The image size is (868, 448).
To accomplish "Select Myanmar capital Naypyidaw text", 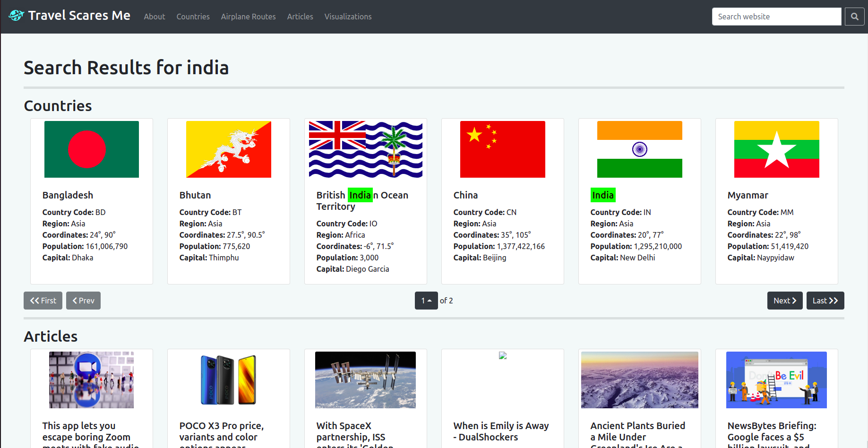I will coord(775,258).
